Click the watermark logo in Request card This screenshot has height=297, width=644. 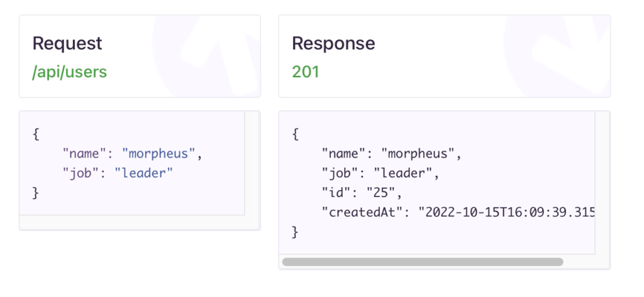(x=206, y=56)
